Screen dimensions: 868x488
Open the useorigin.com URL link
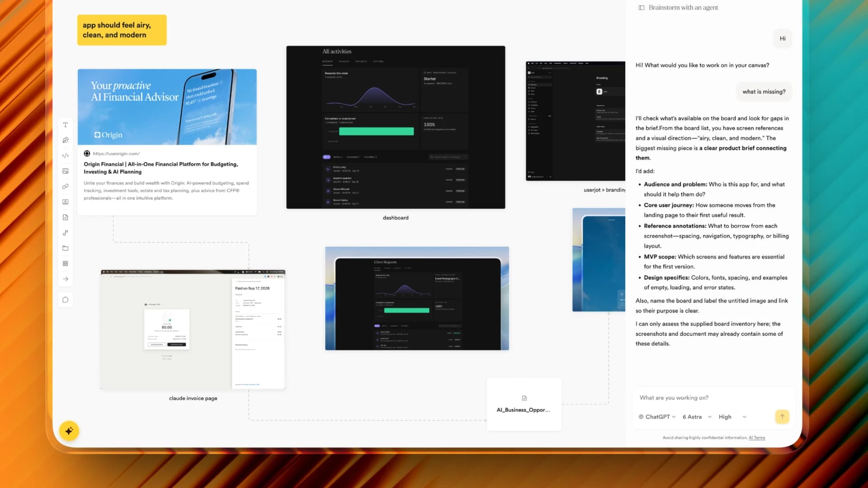click(116, 154)
